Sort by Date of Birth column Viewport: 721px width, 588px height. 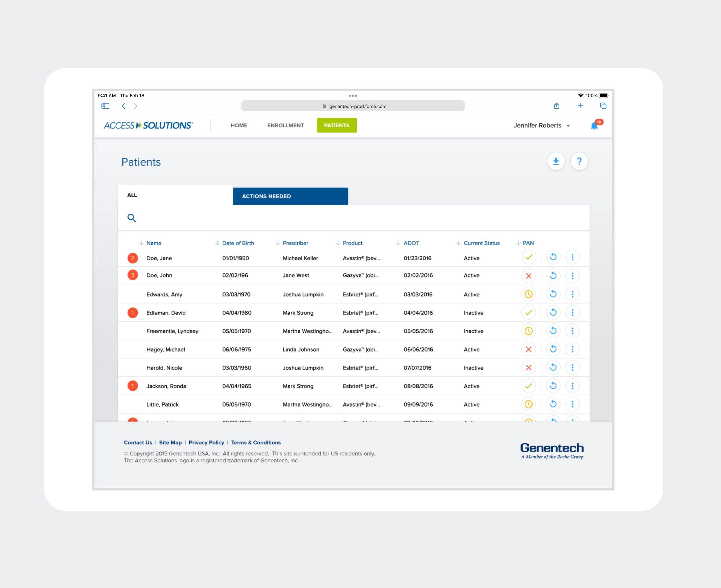point(238,243)
